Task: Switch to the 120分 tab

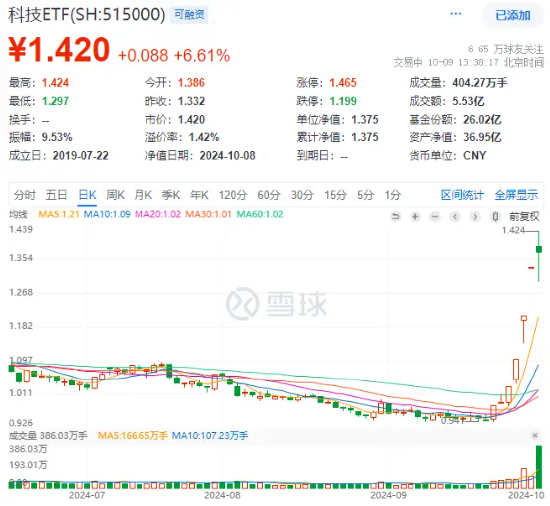Action: pyautogui.click(x=233, y=195)
